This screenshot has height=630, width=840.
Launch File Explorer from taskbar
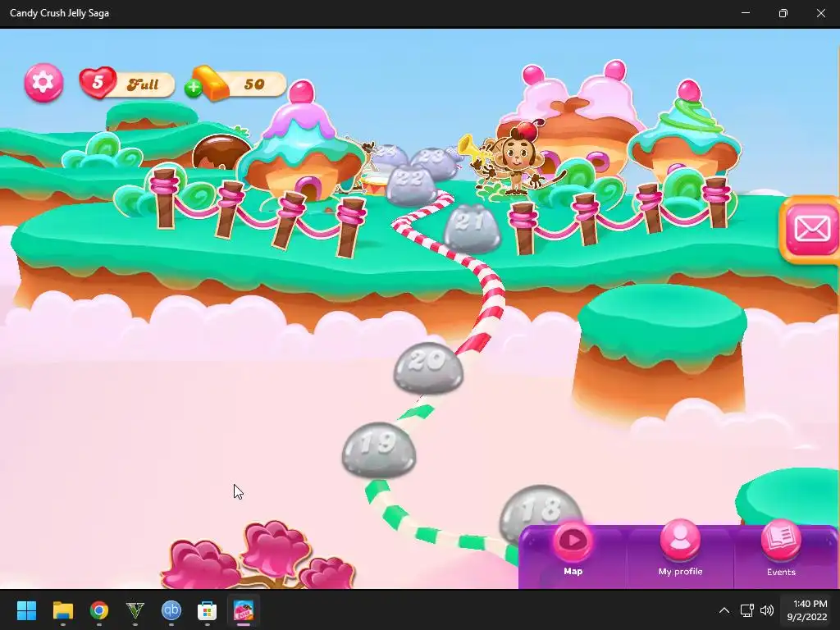[62, 610]
